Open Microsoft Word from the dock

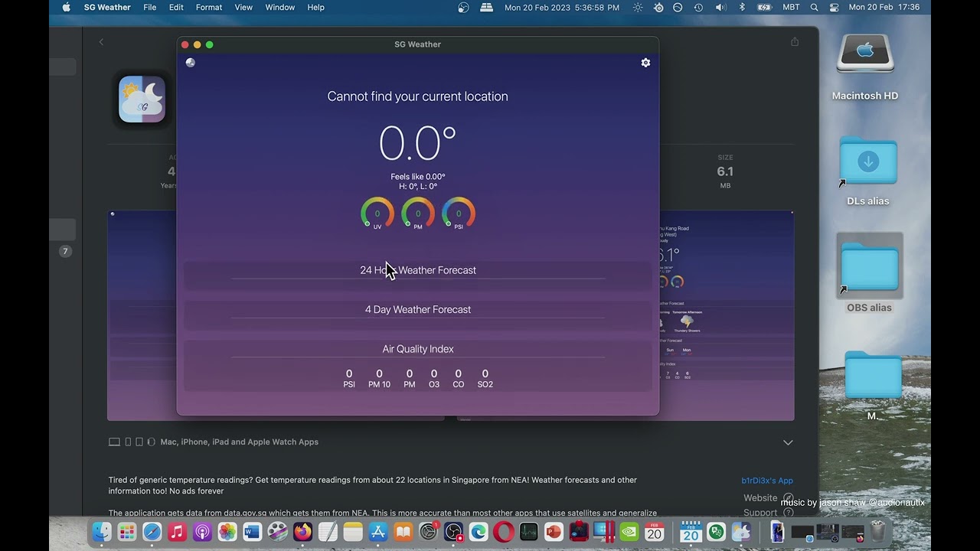253,532
